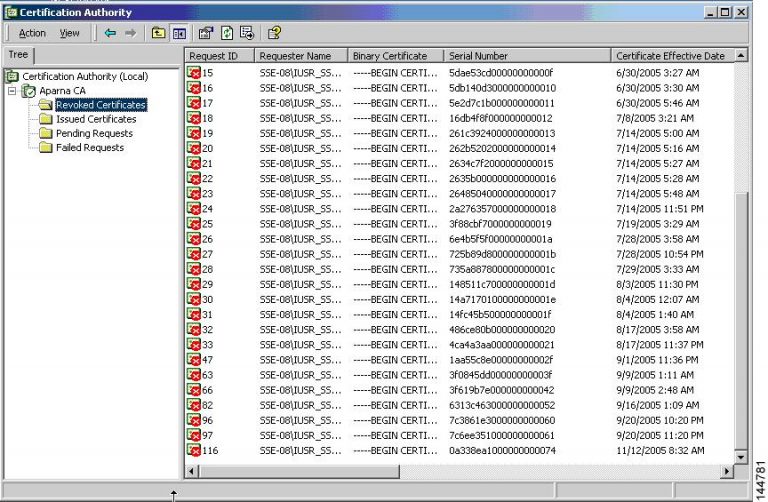Switch to the Tree tab
The image size is (768, 502).
[x=18, y=55]
